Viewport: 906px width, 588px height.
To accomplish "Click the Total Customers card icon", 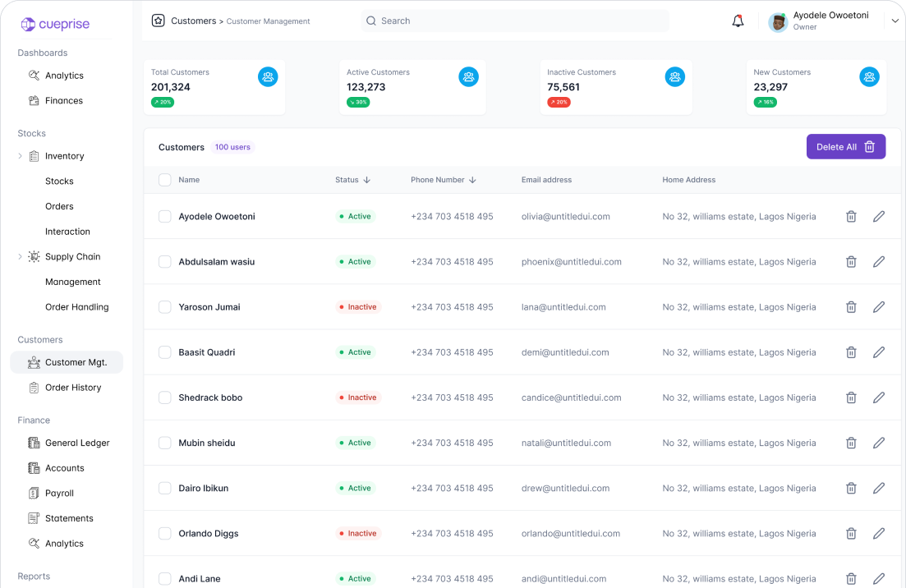I will 268,77.
